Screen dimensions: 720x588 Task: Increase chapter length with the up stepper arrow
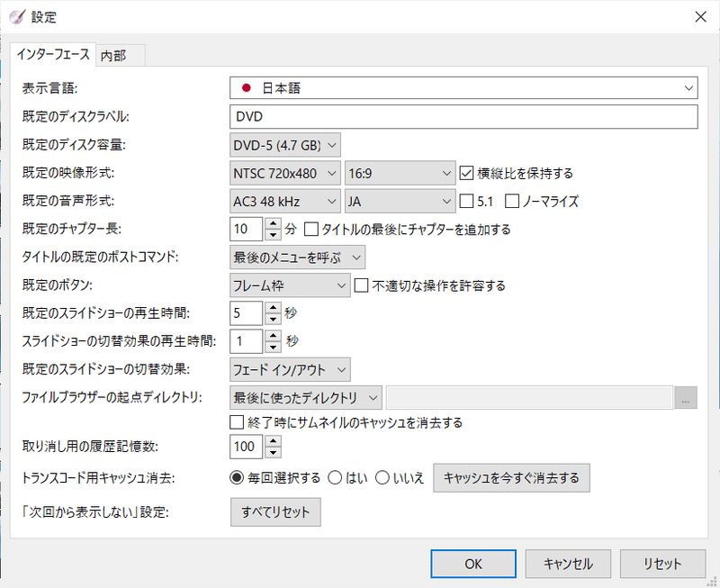point(274,224)
